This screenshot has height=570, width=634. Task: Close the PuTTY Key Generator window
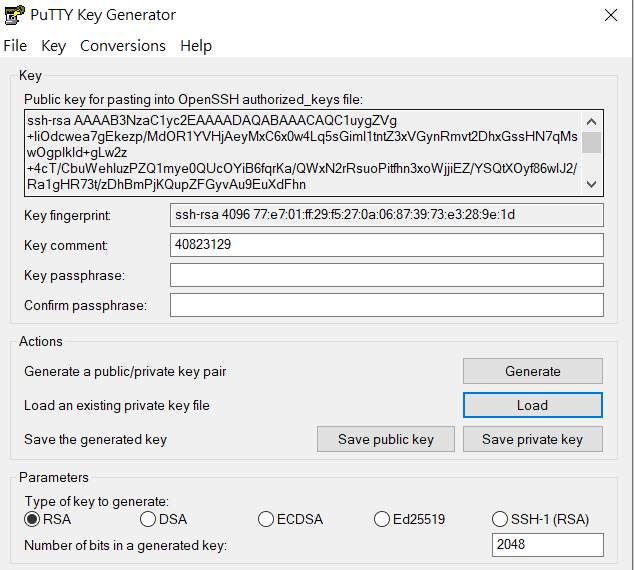pos(611,15)
